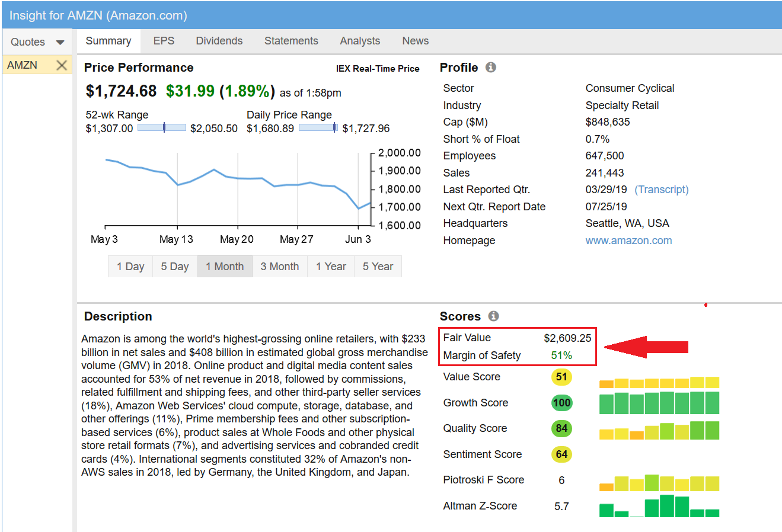
Task: Switch chart to 1 Year range
Action: click(x=331, y=267)
